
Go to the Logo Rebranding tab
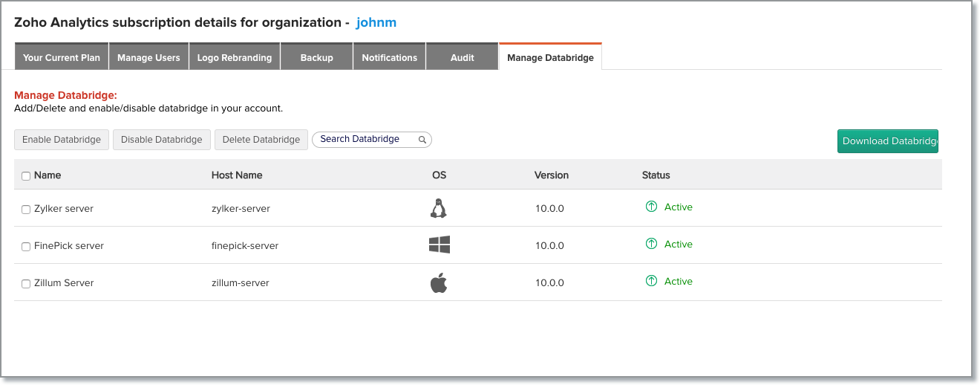(x=235, y=57)
